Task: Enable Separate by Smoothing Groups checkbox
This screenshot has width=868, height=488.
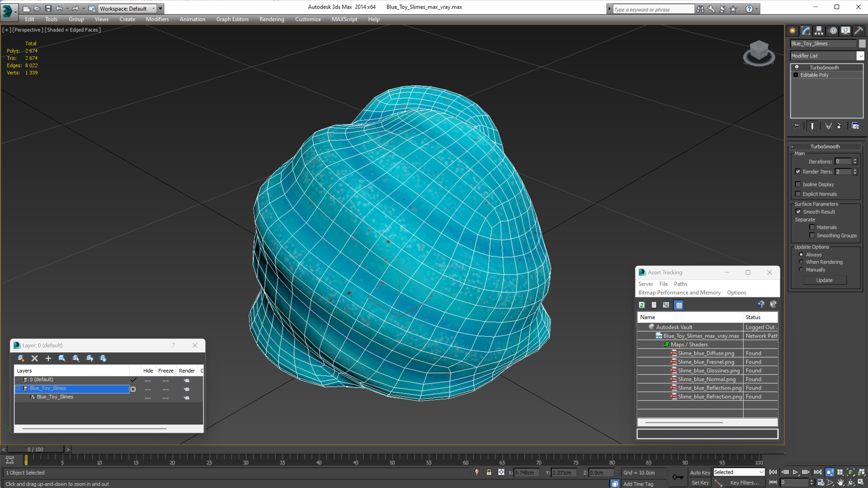Action: (812, 235)
